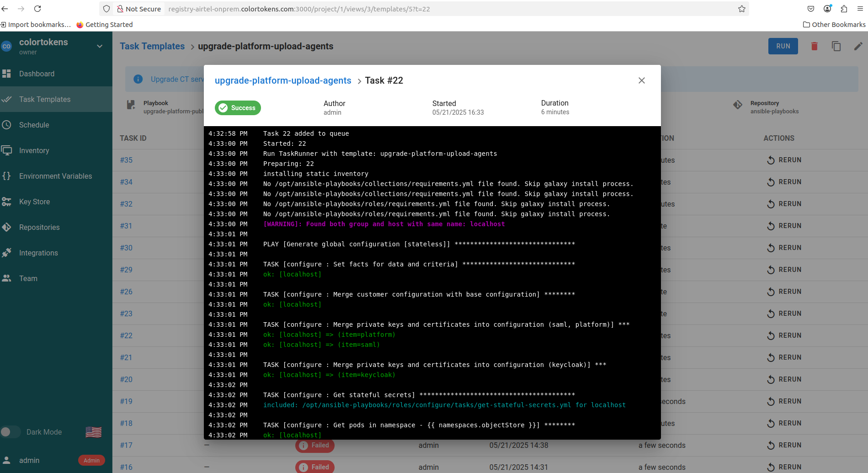
Task: Go to Key Store in sidebar
Action: pyautogui.click(x=34, y=202)
